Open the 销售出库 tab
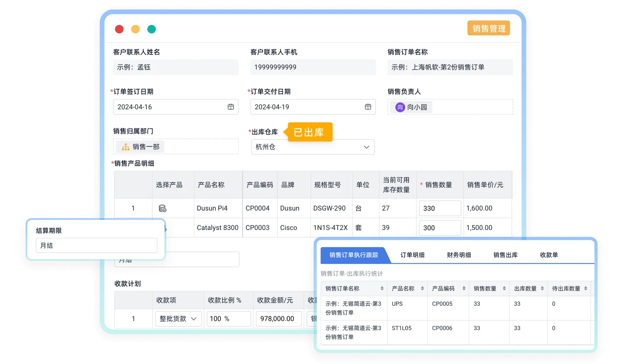The image size is (622, 364). tap(505, 255)
